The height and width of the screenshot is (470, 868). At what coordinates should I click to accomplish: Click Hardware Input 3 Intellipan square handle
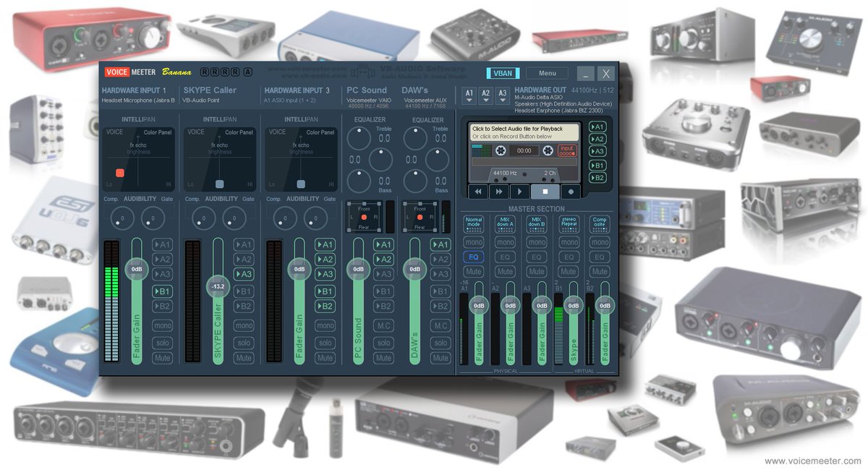(300, 184)
